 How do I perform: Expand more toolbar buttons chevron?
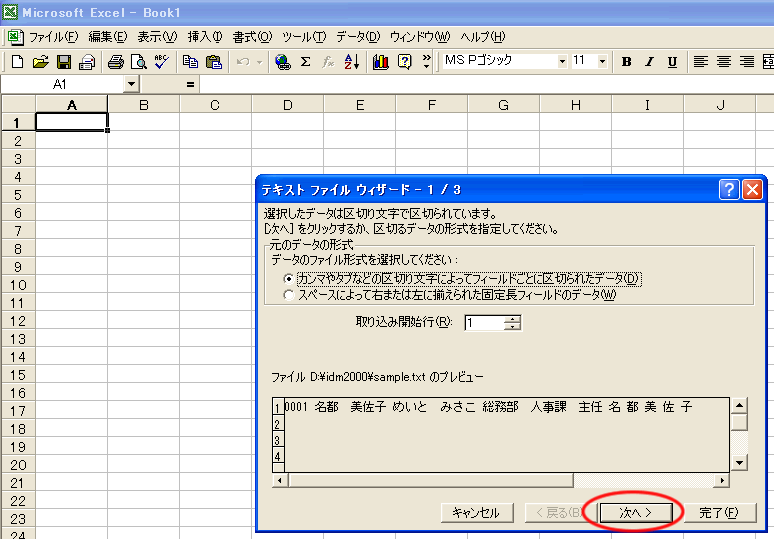(x=426, y=62)
